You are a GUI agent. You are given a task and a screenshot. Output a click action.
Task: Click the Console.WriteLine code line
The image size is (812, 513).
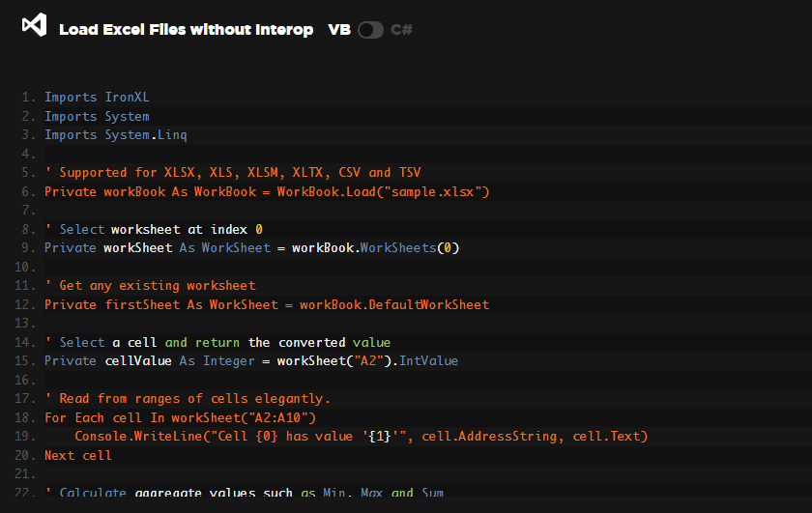pyautogui.click(x=361, y=437)
